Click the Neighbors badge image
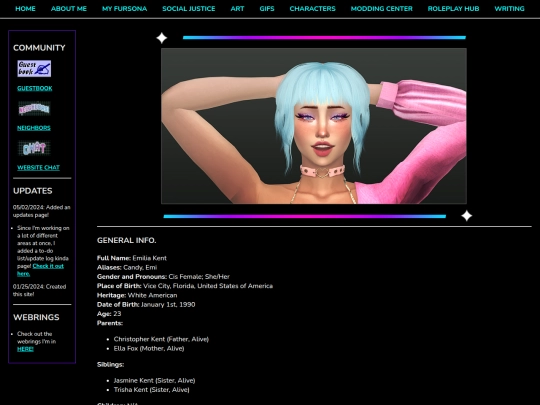 coord(34,109)
